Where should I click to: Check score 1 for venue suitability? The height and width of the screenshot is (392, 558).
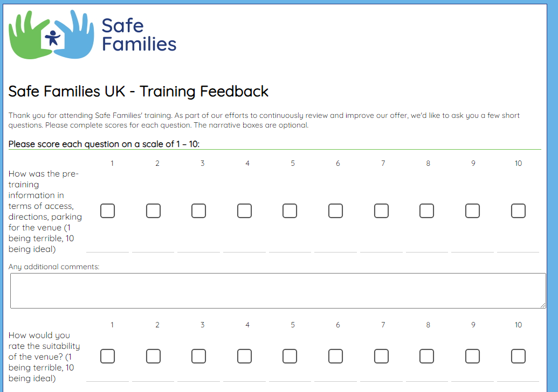point(108,356)
